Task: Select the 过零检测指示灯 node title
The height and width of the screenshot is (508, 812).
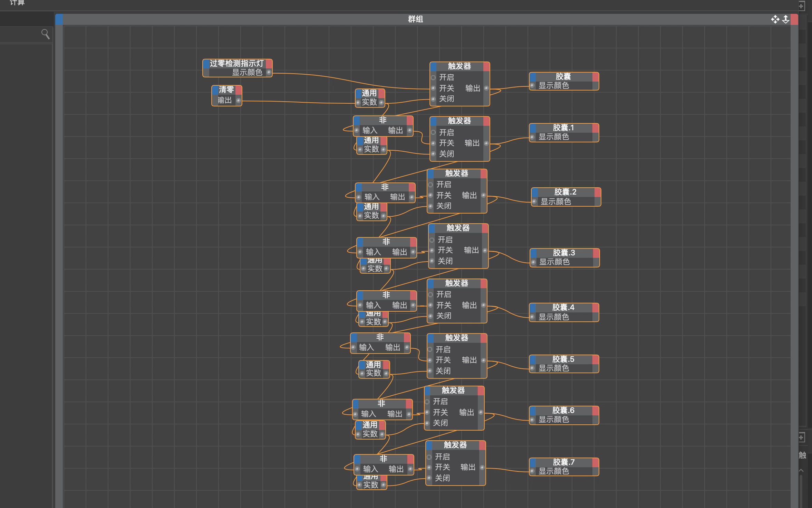Action: 236,63
